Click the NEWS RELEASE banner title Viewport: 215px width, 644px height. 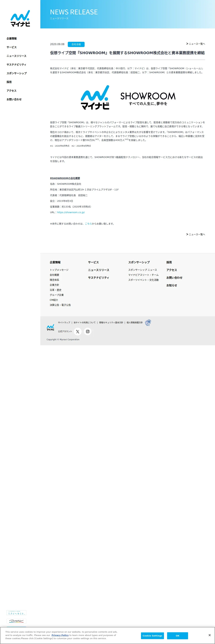pos(74,12)
